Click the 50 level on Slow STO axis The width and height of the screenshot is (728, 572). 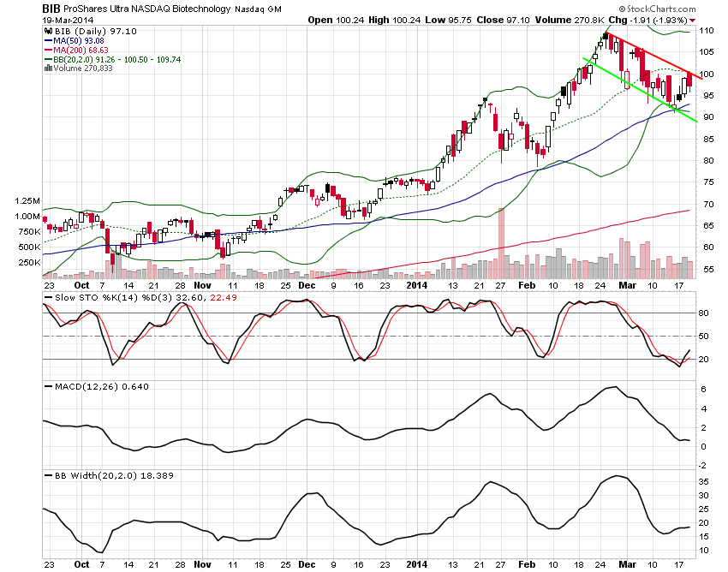coord(704,337)
